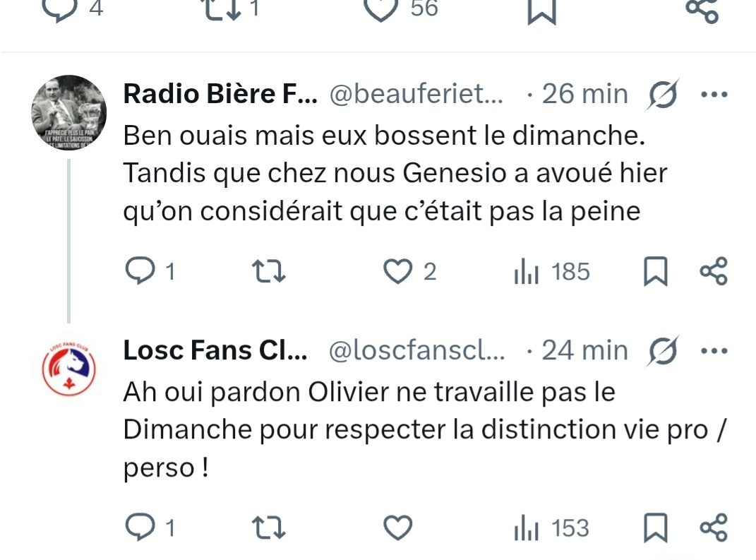Repost the Radio Bière F tweet
The image size is (756, 560).
[x=268, y=272]
